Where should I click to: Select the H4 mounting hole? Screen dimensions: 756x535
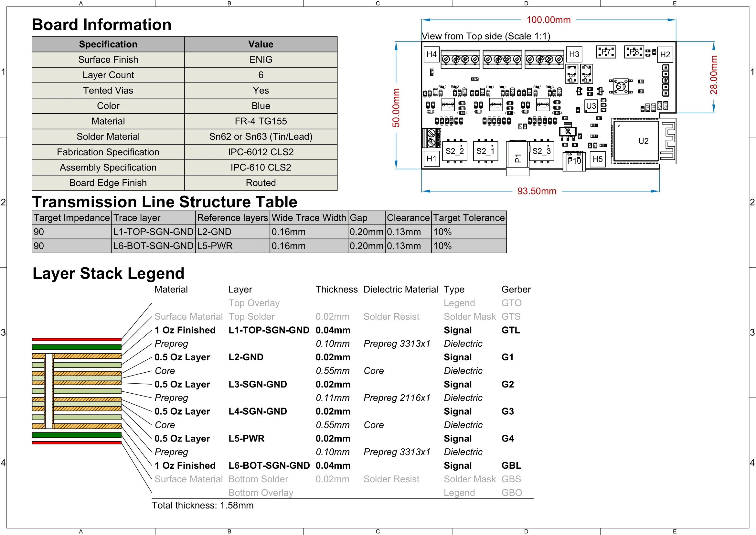[x=431, y=54]
